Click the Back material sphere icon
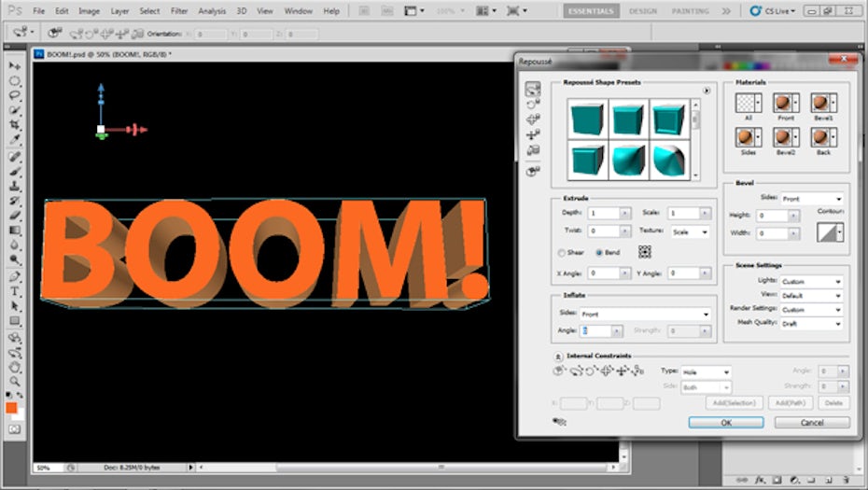This screenshot has height=490, width=868. [820, 137]
